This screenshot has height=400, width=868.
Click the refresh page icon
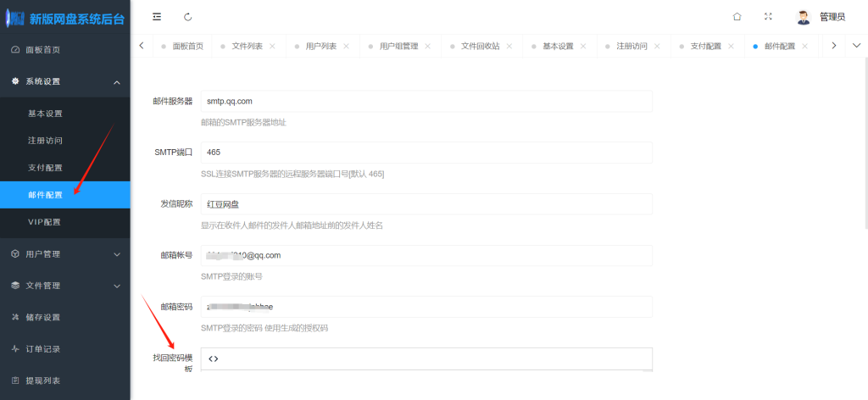point(187,17)
